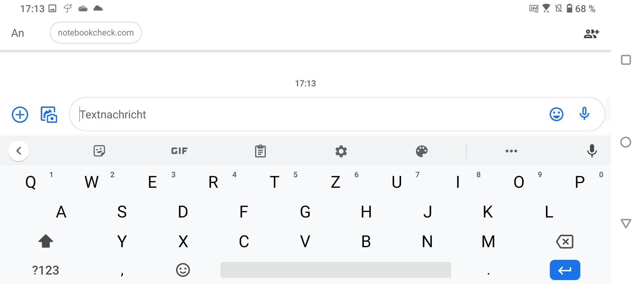This screenshot has height=284, width=644.
Task: Open the GIF search on keyboard
Action: point(179,151)
